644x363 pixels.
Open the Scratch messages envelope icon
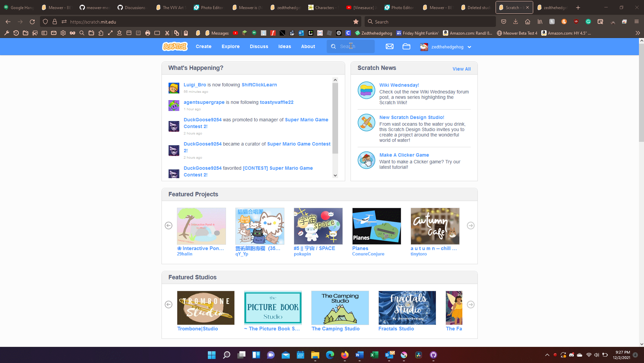(389, 47)
